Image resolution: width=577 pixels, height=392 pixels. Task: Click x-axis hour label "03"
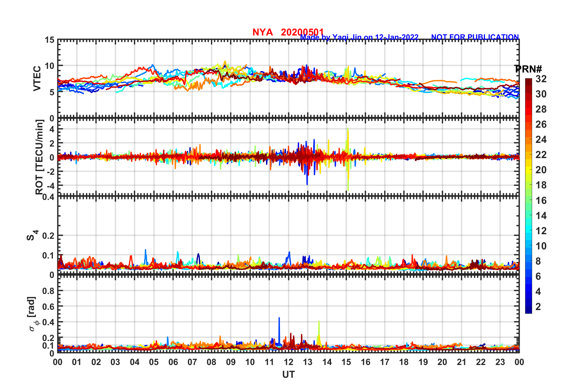pos(115,362)
